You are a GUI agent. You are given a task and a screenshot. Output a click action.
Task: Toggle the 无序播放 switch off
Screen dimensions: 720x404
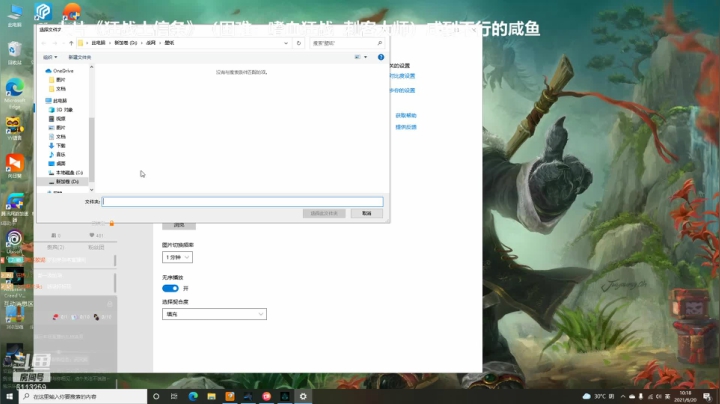pos(170,288)
